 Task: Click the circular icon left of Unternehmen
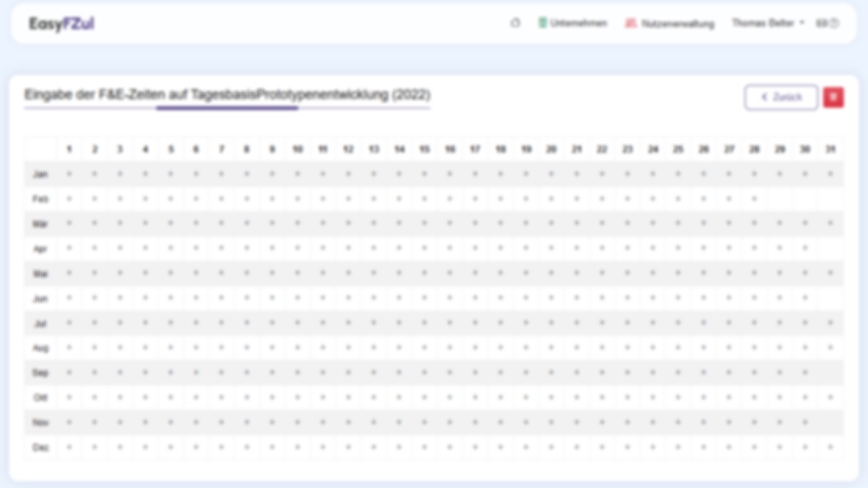(x=515, y=23)
